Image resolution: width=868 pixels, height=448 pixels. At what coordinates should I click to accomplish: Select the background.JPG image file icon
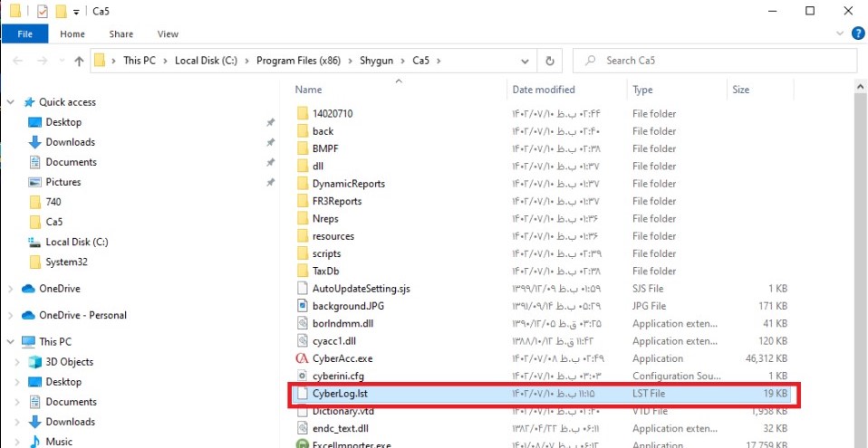[304, 306]
